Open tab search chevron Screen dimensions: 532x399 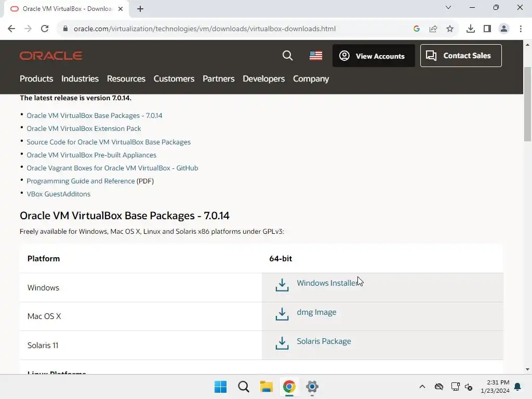click(448, 7)
